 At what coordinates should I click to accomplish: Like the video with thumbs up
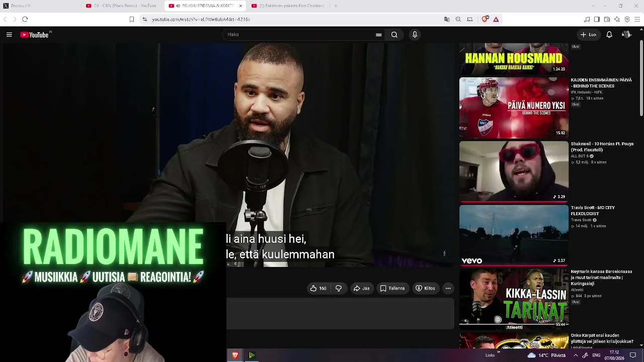(x=318, y=288)
